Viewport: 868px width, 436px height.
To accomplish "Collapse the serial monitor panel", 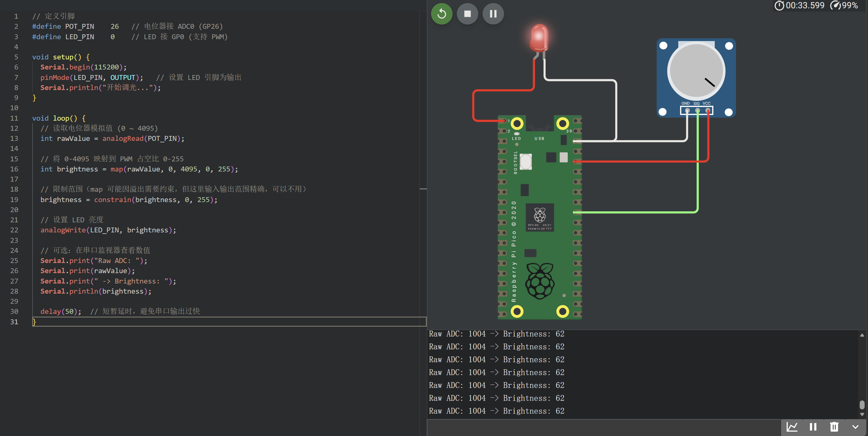I will click(x=855, y=427).
